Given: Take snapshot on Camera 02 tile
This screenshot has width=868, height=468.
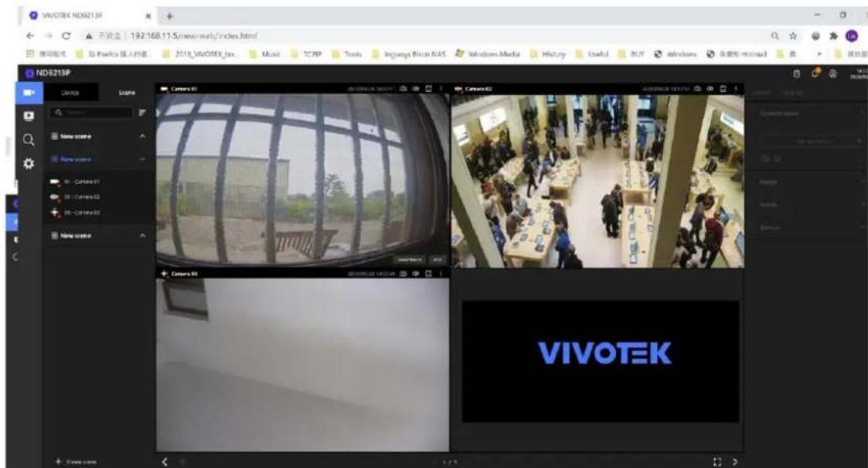Looking at the screenshot, I should (x=697, y=89).
